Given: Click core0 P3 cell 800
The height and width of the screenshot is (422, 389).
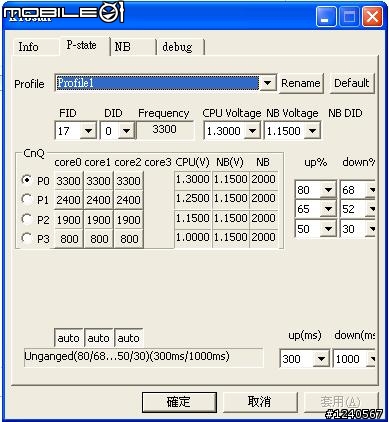Looking at the screenshot, I should pyautogui.click(x=68, y=239).
